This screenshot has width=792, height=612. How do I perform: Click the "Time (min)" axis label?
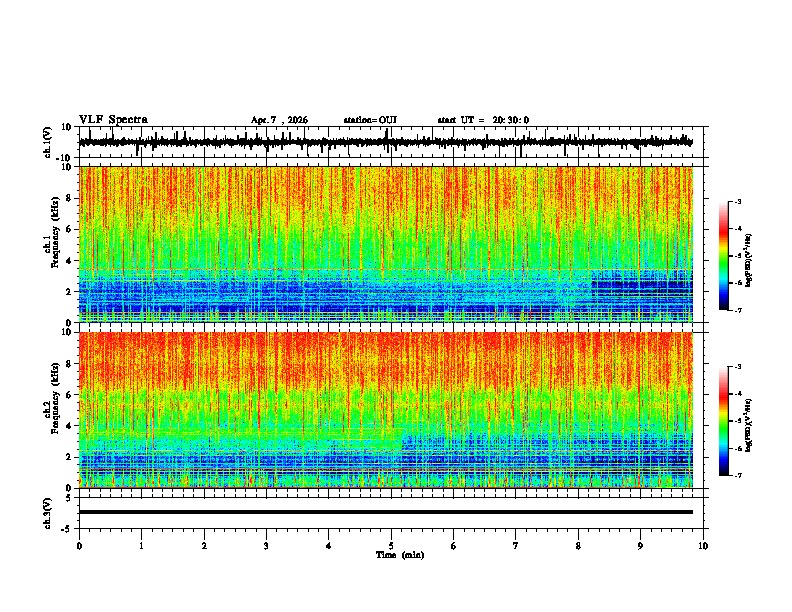400,555
